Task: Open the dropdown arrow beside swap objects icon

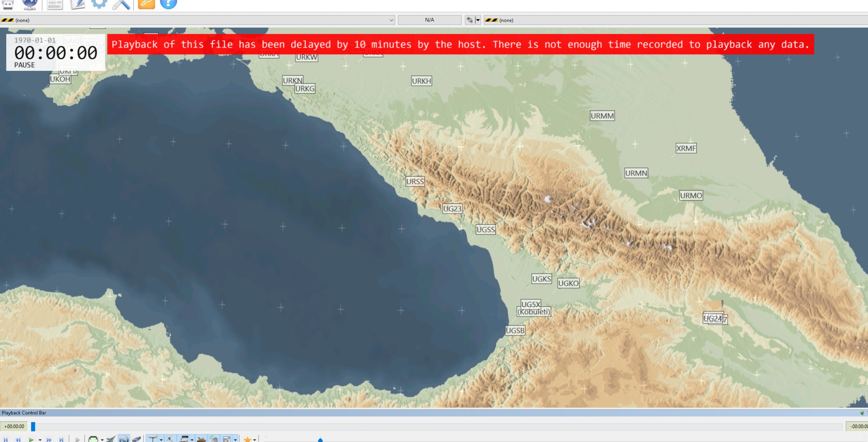Action: pos(478,20)
